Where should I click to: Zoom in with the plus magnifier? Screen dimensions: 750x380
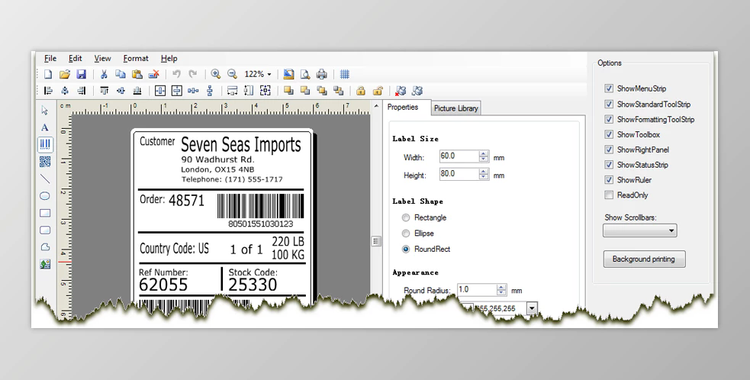tap(216, 74)
